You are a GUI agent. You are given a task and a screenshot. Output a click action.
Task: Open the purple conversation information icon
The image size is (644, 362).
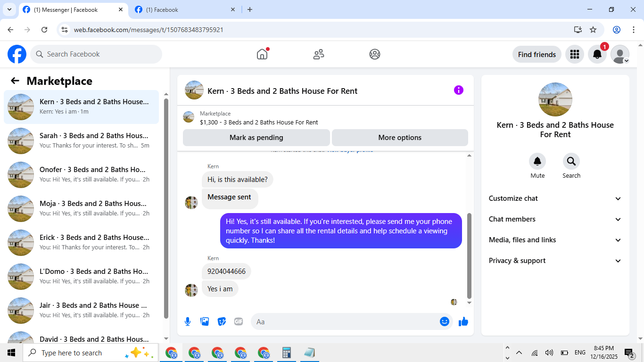click(x=459, y=90)
